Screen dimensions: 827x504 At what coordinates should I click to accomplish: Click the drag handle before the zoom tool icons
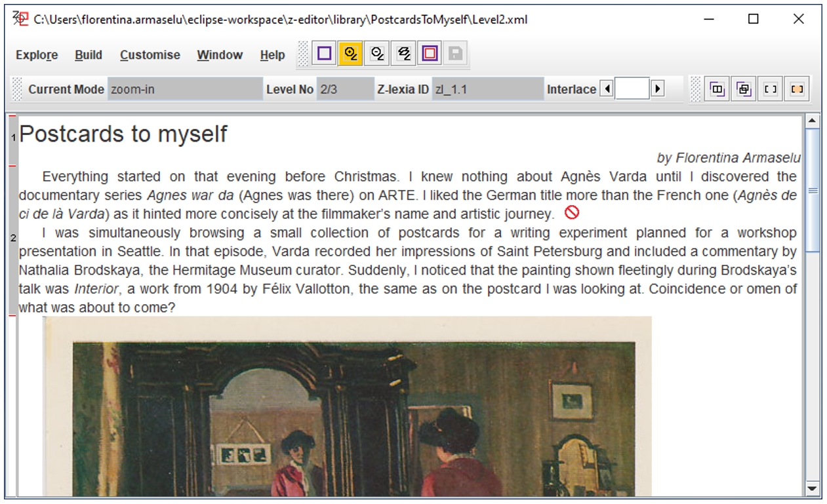(302, 54)
